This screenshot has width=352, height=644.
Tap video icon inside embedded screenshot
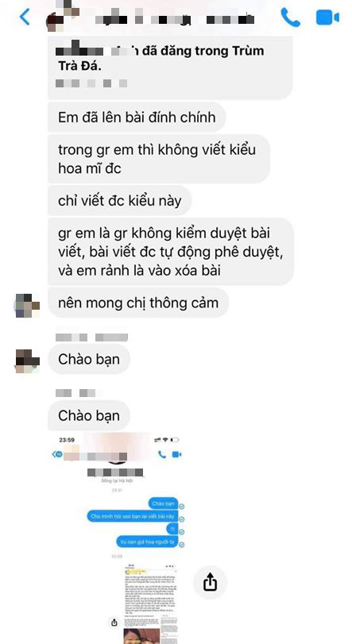click(x=176, y=454)
